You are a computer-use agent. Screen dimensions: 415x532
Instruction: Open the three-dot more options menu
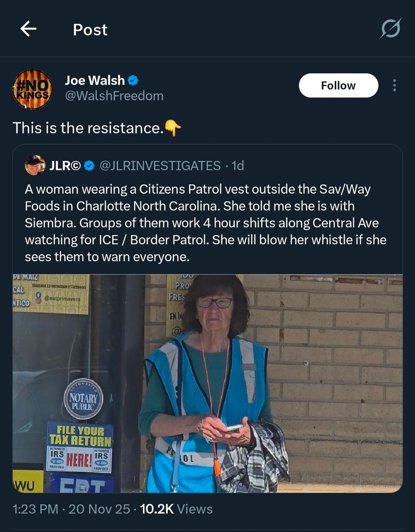point(394,86)
